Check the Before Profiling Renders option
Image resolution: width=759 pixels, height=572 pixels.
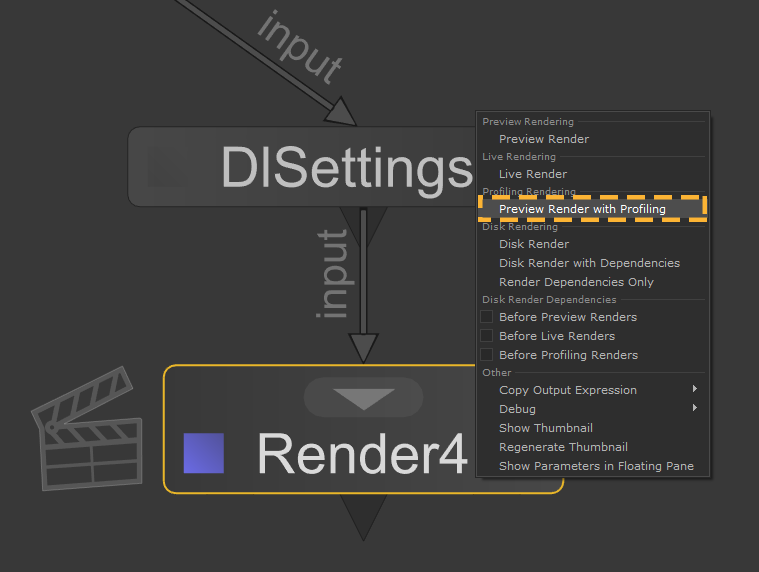click(x=487, y=355)
